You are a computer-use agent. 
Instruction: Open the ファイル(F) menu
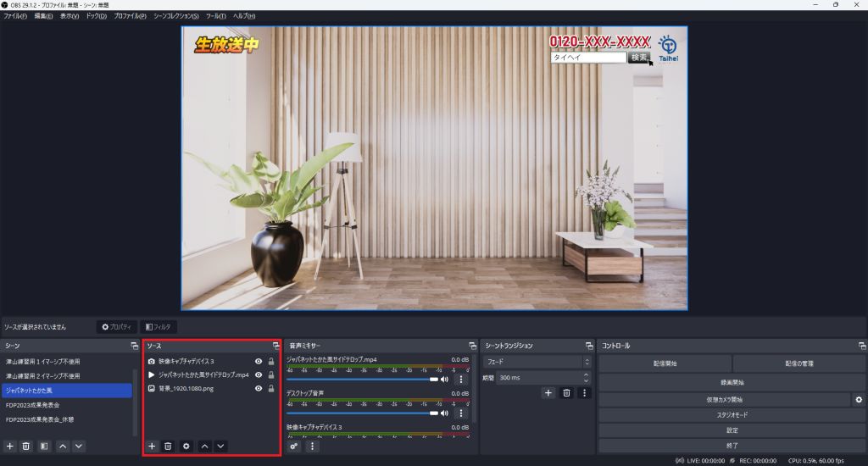coord(15,16)
